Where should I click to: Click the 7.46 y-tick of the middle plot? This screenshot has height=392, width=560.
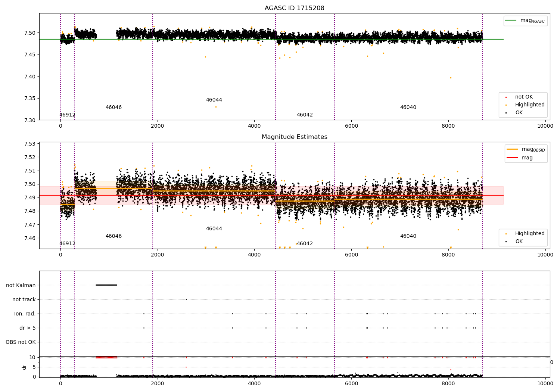tap(31, 238)
